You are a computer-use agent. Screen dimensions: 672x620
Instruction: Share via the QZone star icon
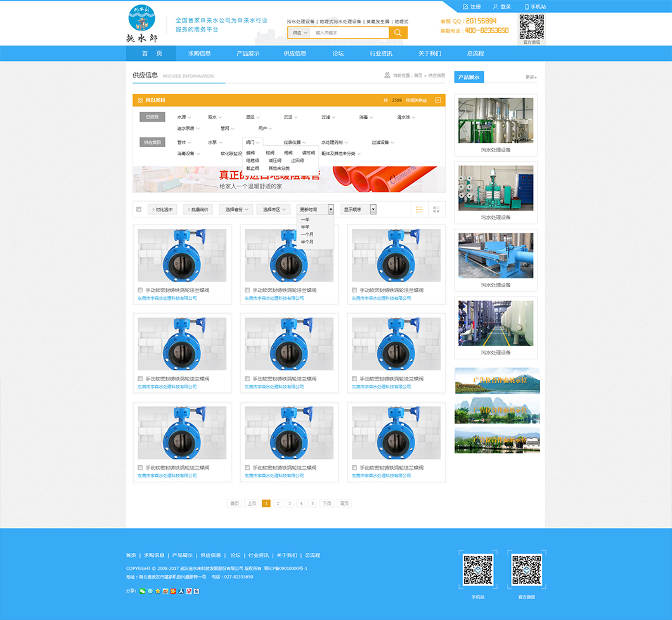(158, 591)
